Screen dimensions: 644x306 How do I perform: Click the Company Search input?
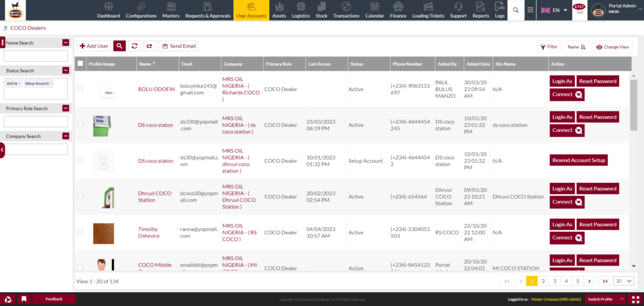[x=36, y=150]
